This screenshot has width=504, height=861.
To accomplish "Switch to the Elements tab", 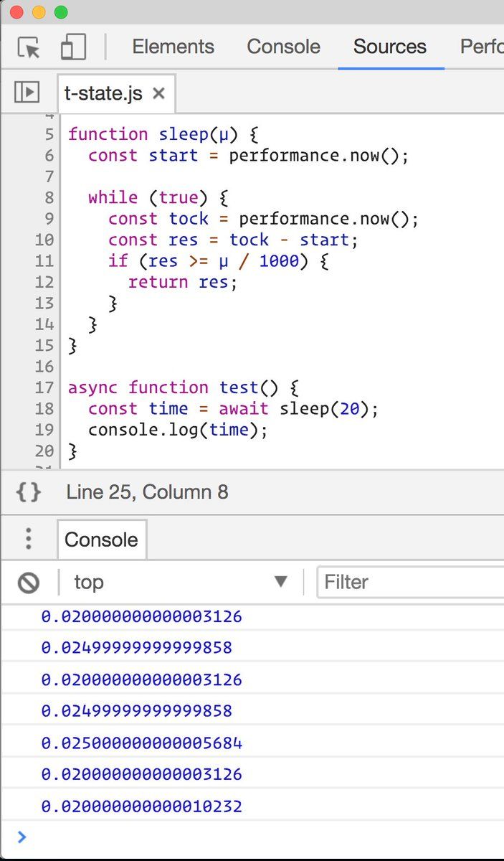I will coord(173,47).
